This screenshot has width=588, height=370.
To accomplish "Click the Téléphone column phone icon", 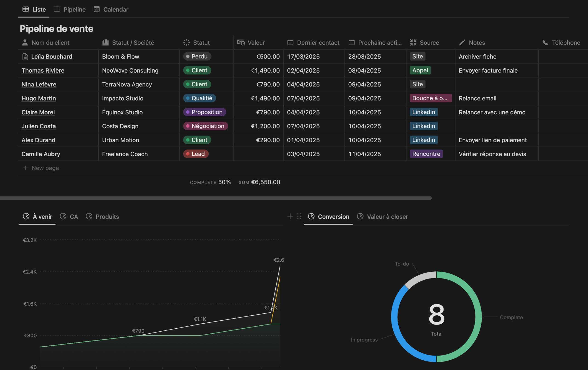I will click(545, 43).
